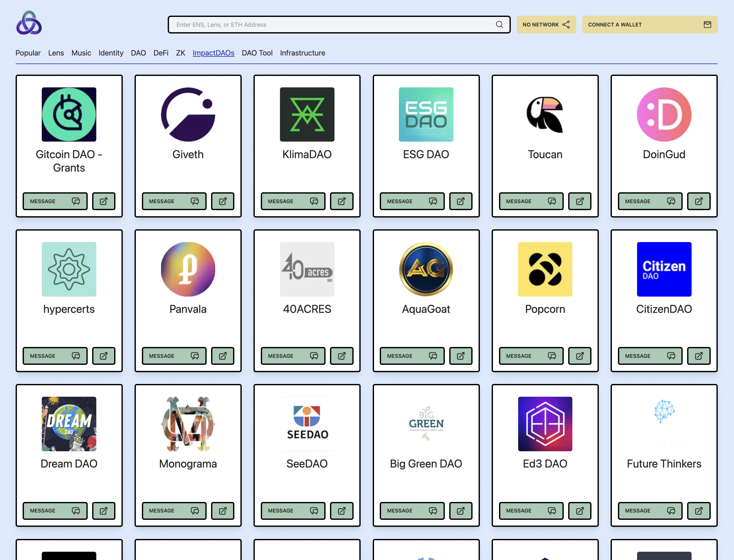Message KlimaDAO
This screenshot has height=560, width=734.
pos(293,201)
